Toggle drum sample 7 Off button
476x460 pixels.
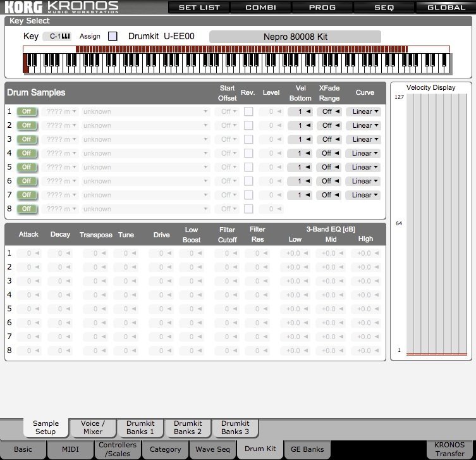point(27,195)
